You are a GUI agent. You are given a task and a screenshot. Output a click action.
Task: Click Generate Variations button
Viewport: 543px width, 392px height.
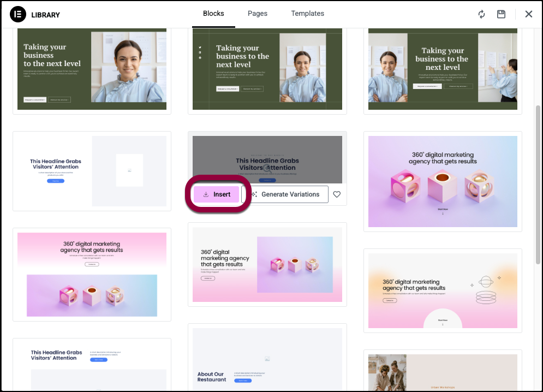[285, 194]
